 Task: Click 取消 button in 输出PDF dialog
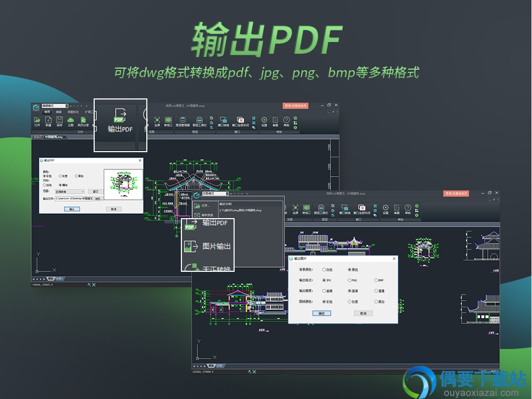(x=114, y=209)
